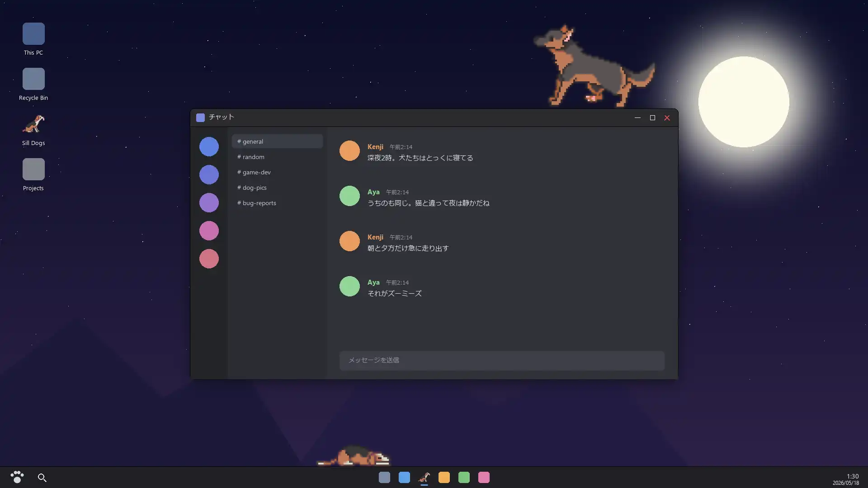The width and height of the screenshot is (868, 488).
Task: Open the This PC desktop icon
Action: (33, 39)
